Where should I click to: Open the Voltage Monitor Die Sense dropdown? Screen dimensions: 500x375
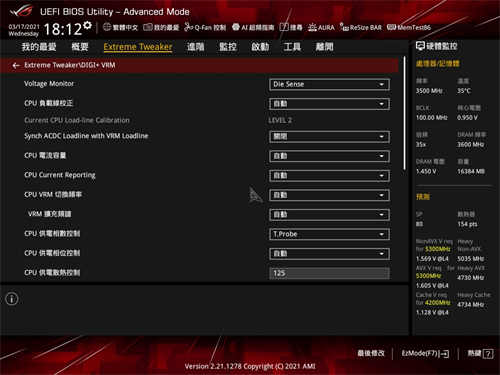tap(329, 84)
